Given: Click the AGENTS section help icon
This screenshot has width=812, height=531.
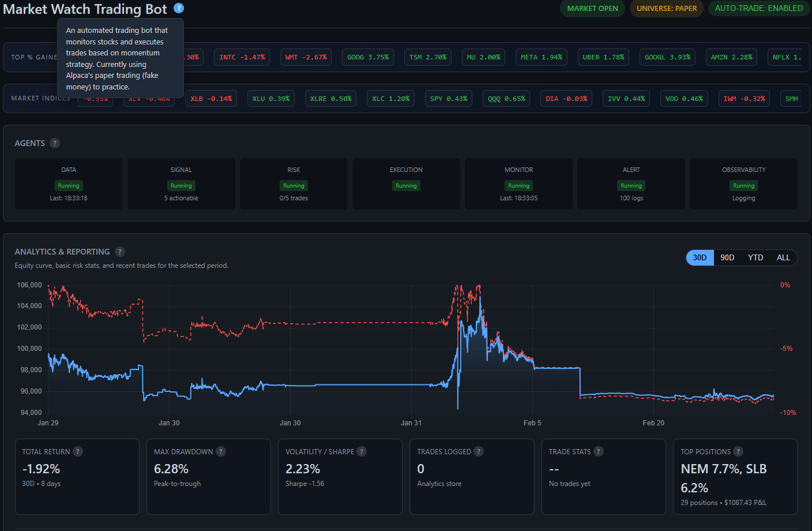Looking at the screenshot, I should coord(55,143).
